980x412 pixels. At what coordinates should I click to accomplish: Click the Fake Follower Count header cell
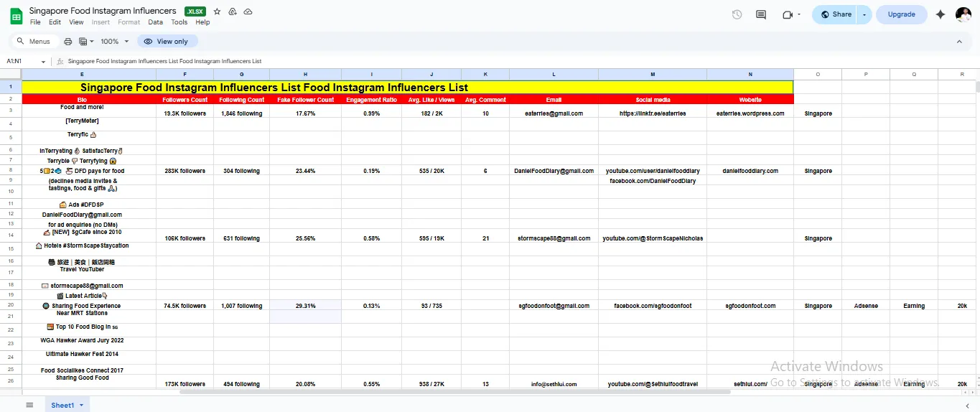(305, 100)
